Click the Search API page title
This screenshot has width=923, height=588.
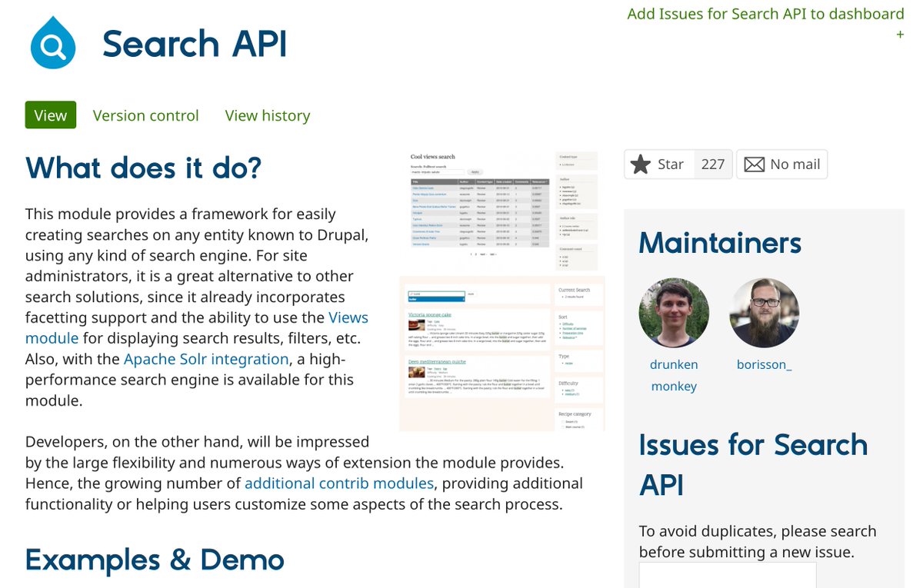pos(195,44)
